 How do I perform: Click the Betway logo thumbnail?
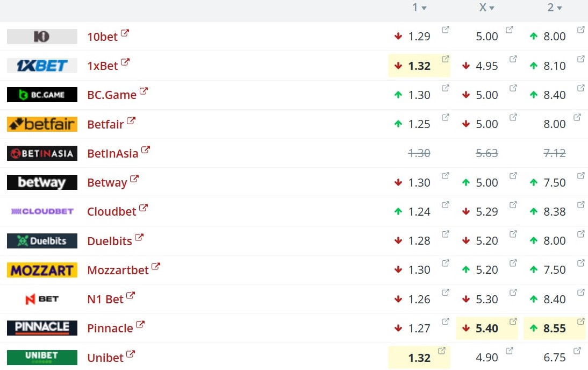42,182
